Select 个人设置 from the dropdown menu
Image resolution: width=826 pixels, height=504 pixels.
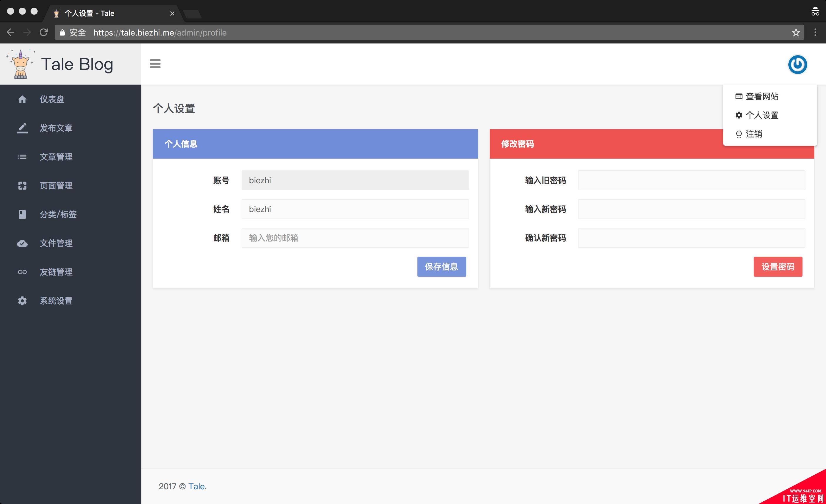coord(762,115)
